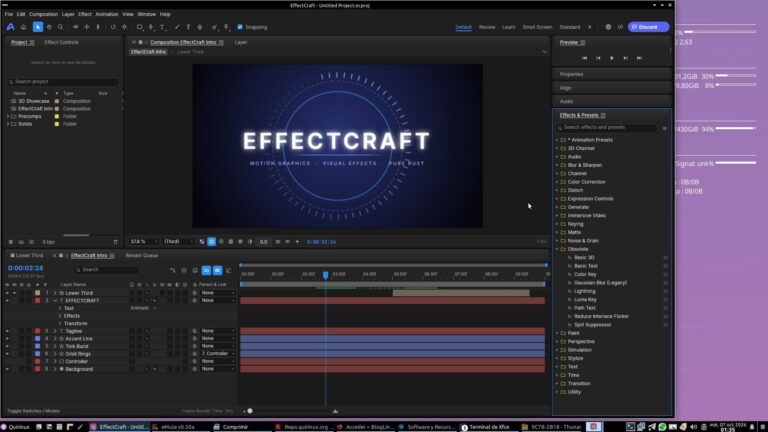768x432 pixels.
Task: Hide the Accent Line layer eye
Action: pos(7,339)
